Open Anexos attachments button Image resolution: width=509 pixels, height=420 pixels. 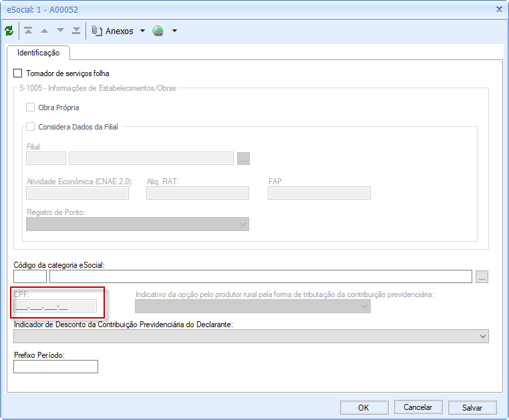[113, 31]
